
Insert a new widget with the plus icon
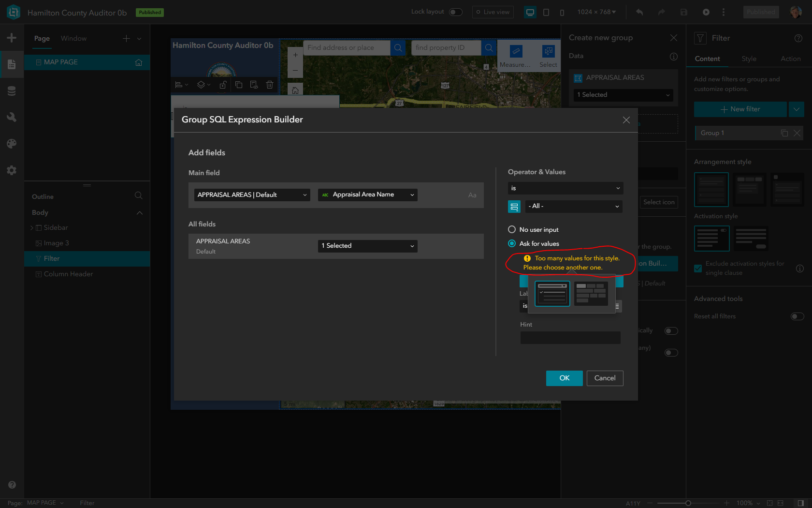pyautogui.click(x=12, y=37)
